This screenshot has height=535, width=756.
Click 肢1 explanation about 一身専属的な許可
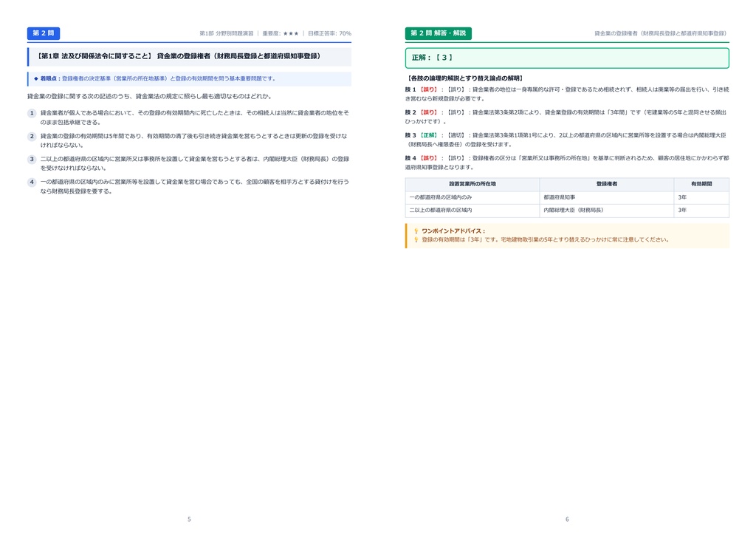tap(567, 94)
